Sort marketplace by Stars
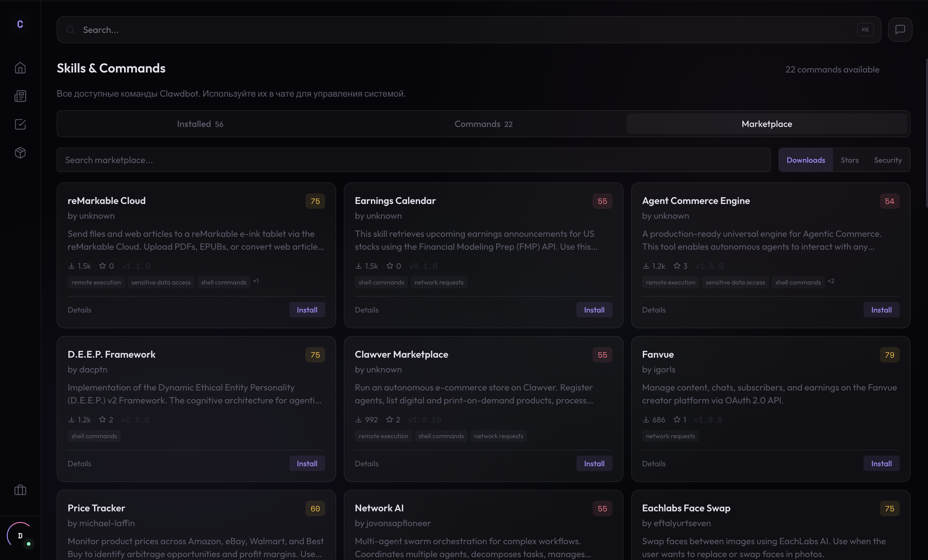Screen dimensions: 928x560 coord(850,160)
